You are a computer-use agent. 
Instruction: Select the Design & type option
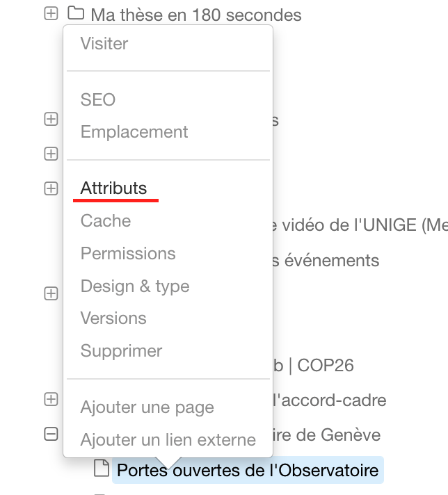click(x=135, y=286)
